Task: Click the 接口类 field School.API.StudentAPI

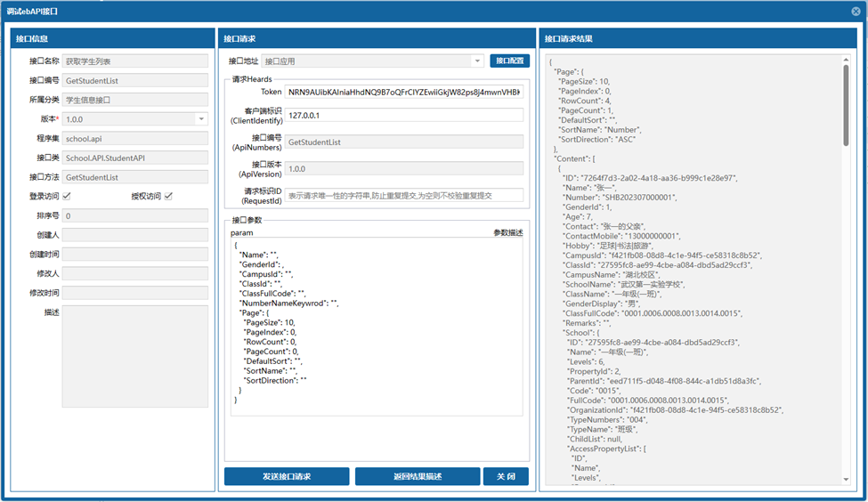Action: (135, 158)
